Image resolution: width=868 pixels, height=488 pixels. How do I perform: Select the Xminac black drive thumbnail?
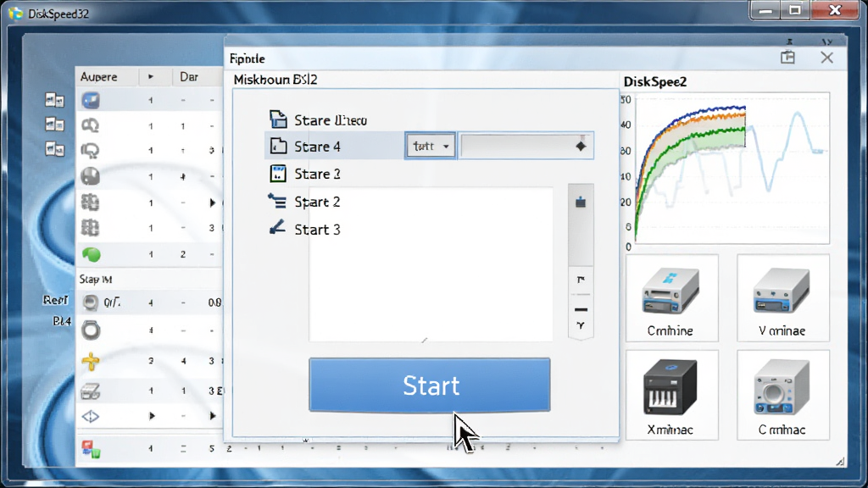point(671,395)
